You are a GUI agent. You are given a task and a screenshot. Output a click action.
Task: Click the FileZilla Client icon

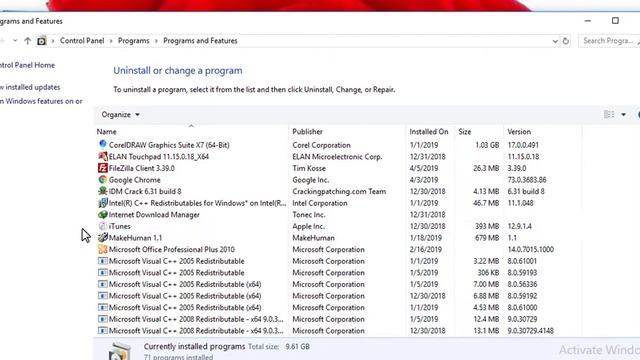tap(102, 168)
